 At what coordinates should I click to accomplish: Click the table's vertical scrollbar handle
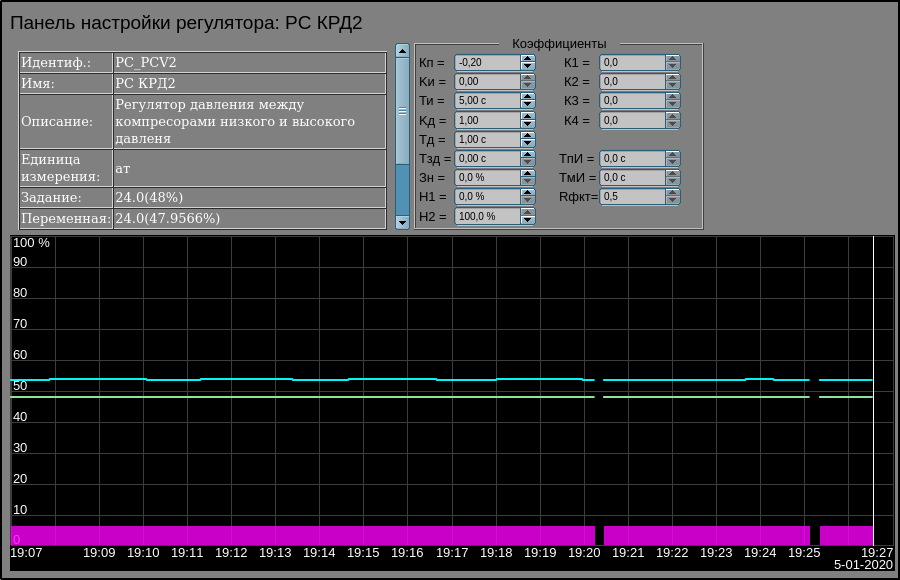(x=402, y=110)
